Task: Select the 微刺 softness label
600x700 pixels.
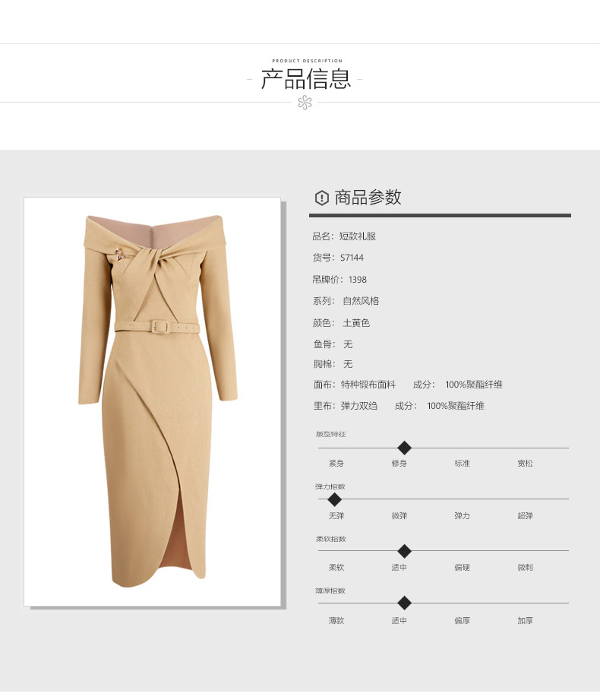Action: point(525,568)
